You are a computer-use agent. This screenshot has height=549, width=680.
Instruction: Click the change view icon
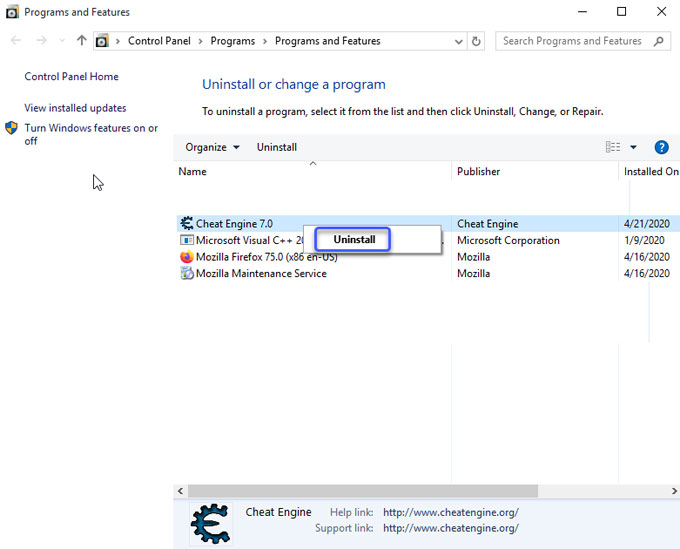[x=613, y=147]
